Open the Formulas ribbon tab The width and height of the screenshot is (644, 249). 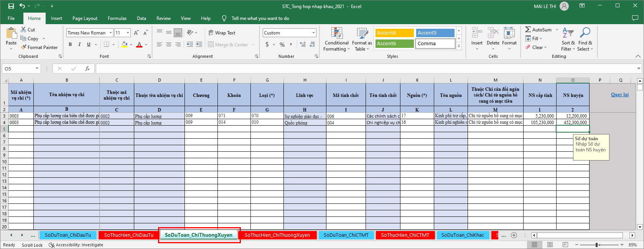(x=117, y=18)
